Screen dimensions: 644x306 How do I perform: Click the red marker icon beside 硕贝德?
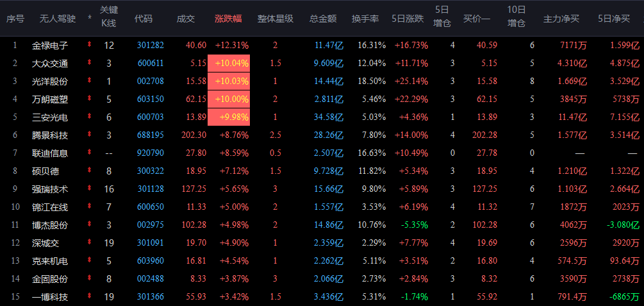(90, 170)
